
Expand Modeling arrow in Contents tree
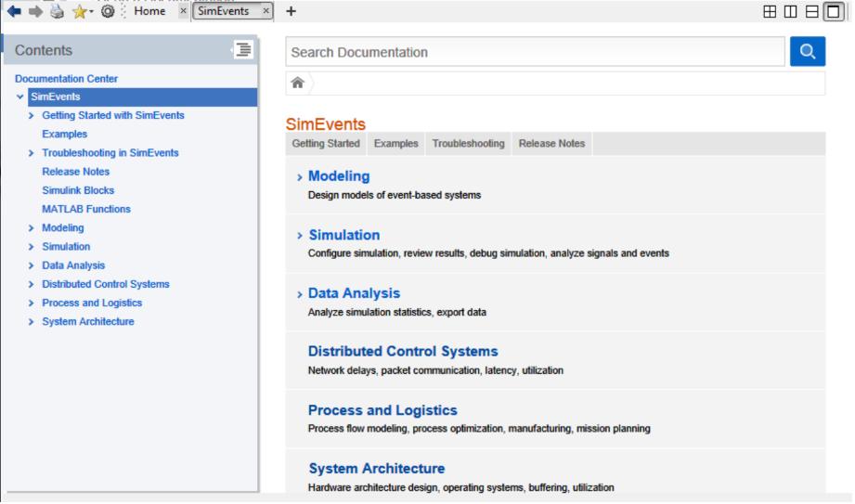31,228
